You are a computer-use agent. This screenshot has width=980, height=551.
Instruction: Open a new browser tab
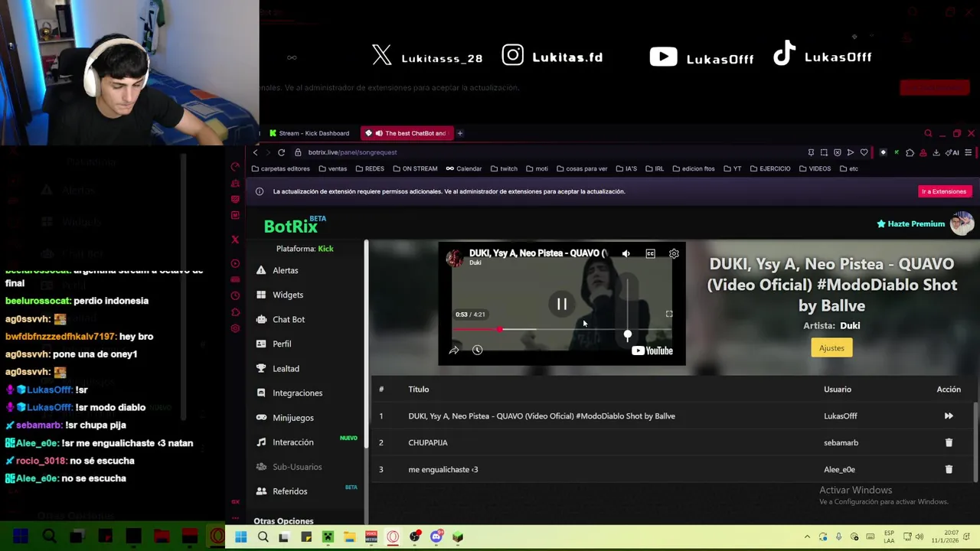coord(460,133)
